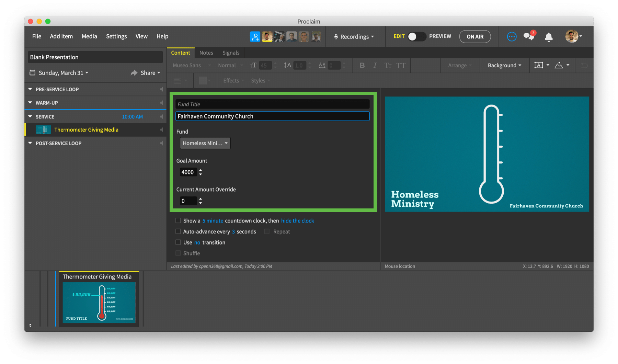618x364 pixels.
Task: Click the text alignment icon
Action: 178,81
